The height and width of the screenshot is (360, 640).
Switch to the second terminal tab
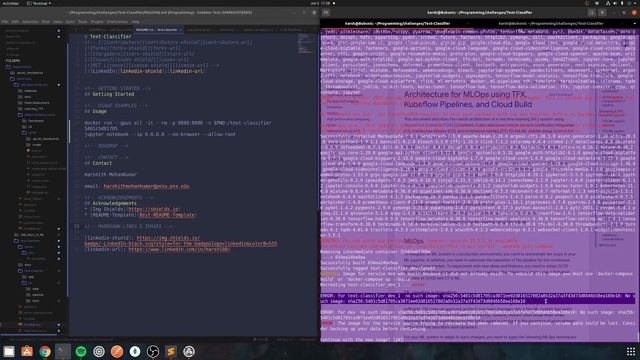(x=551, y=24)
